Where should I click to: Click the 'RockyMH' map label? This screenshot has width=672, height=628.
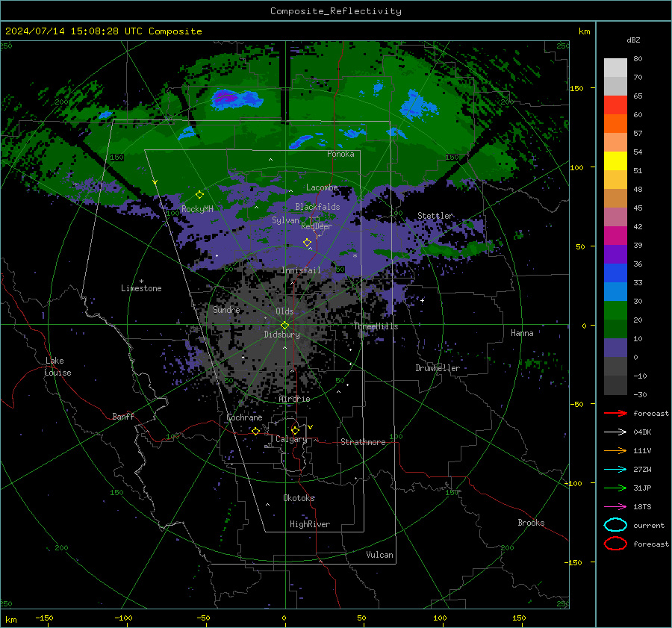pos(197,209)
